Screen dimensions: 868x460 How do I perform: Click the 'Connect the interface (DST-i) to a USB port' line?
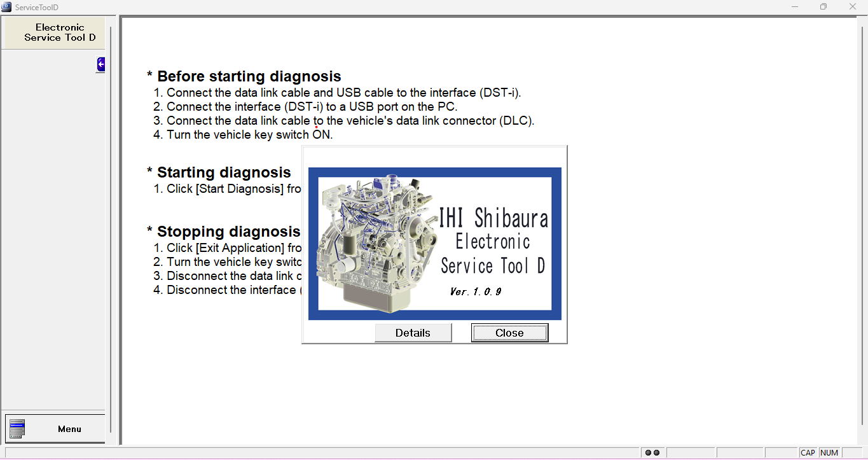[305, 107]
